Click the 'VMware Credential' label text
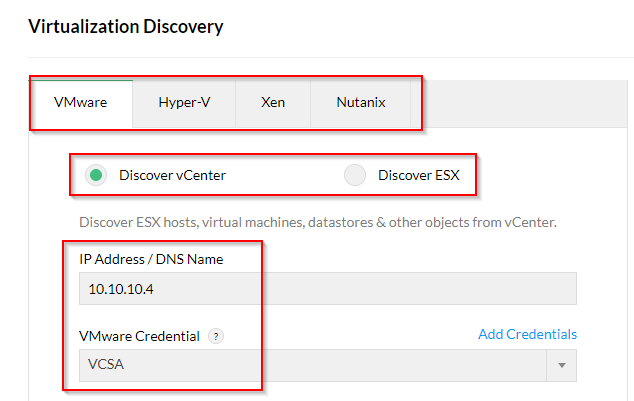Viewport: 634px width, 401px height. click(139, 336)
